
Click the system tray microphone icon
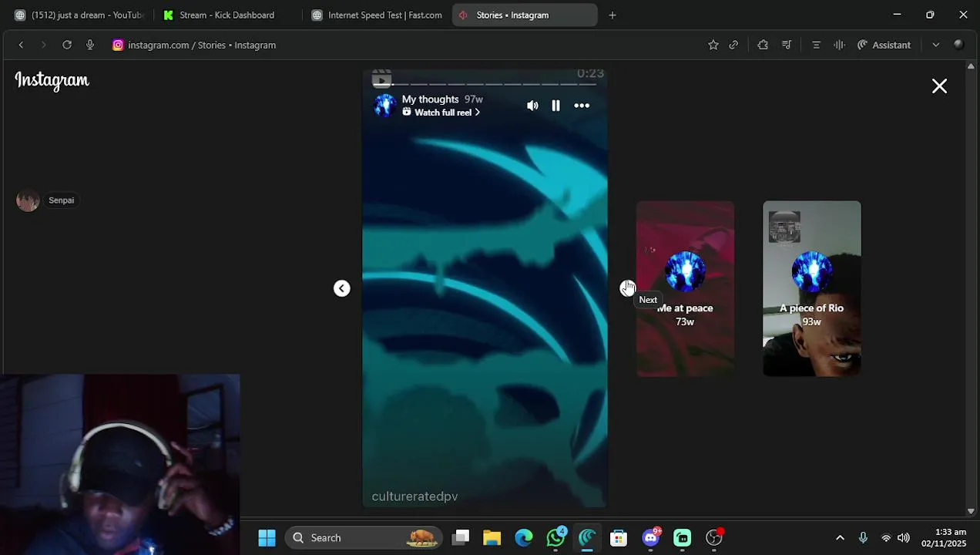(x=863, y=538)
